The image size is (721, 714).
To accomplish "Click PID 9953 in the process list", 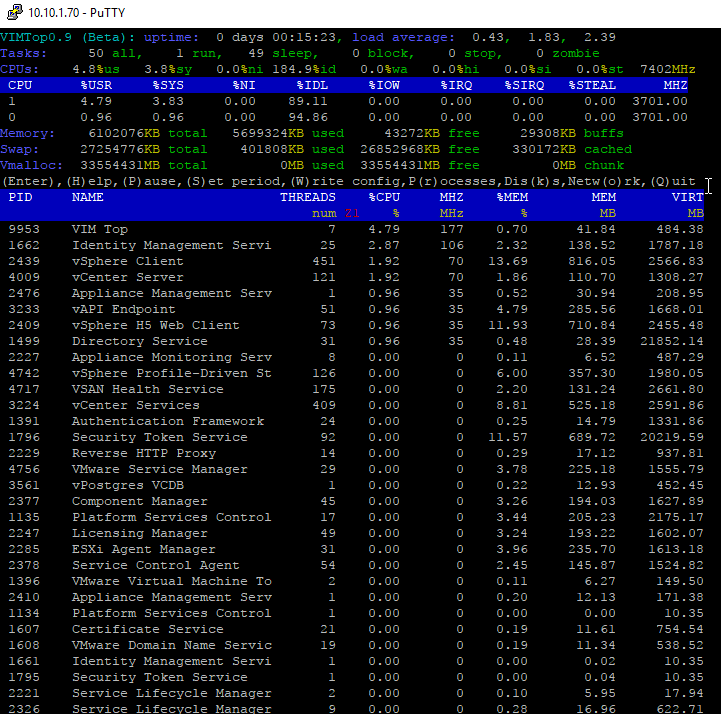I will tap(24, 229).
